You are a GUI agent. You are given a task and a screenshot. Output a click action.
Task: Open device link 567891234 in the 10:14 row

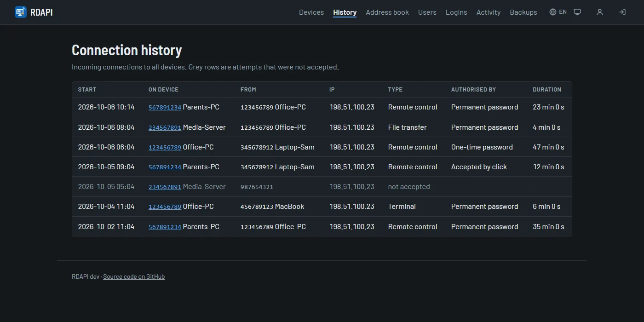(165, 107)
